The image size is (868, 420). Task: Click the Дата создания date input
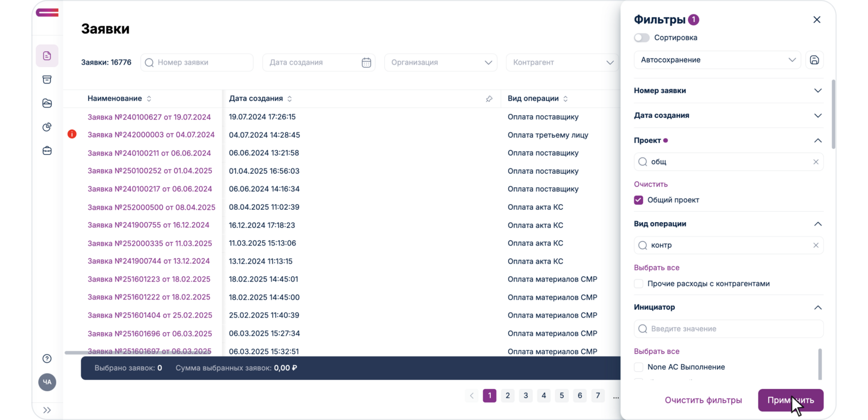(x=319, y=63)
